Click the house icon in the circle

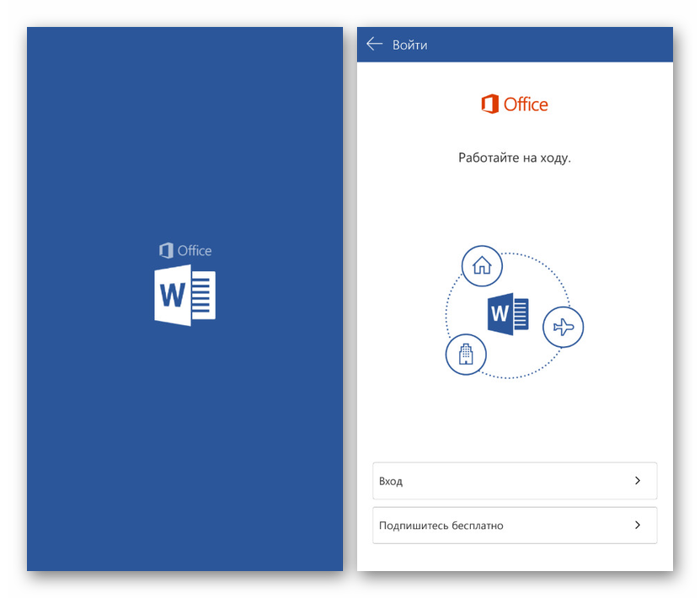482,266
